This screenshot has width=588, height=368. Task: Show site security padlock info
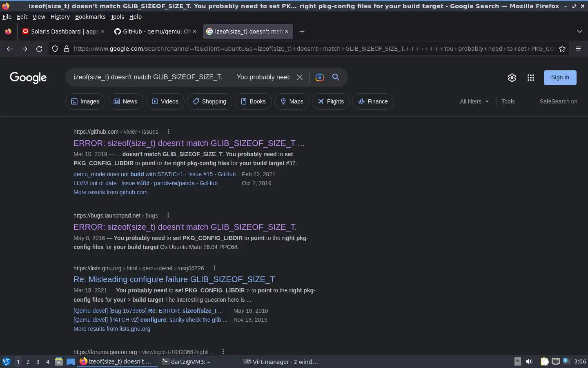pyautogui.click(x=67, y=49)
